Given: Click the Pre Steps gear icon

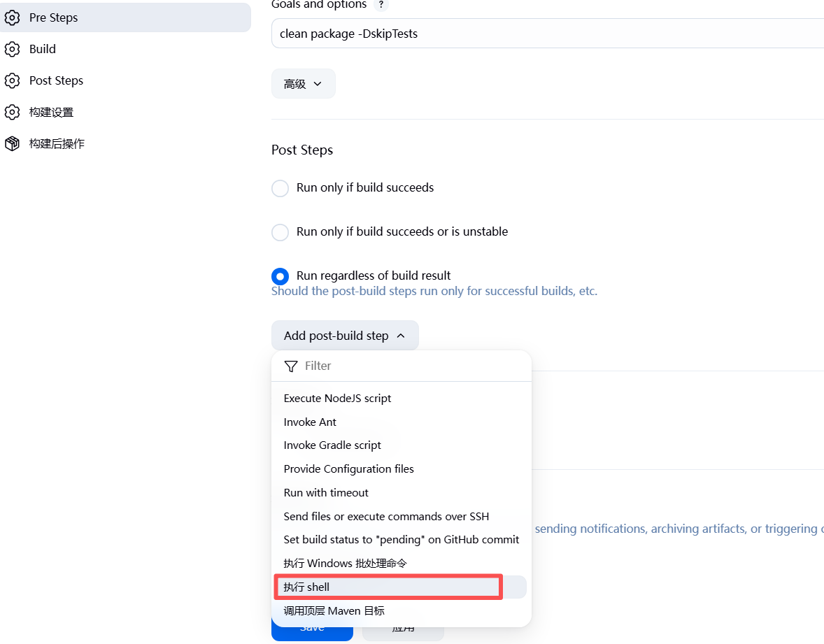Looking at the screenshot, I should click(12, 17).
